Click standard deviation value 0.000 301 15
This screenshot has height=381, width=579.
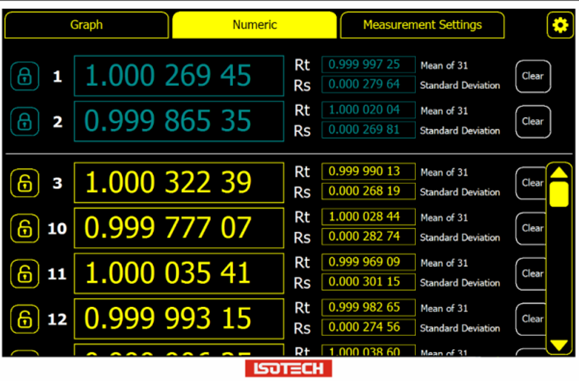pyautogui.click(x=369, y=282)
